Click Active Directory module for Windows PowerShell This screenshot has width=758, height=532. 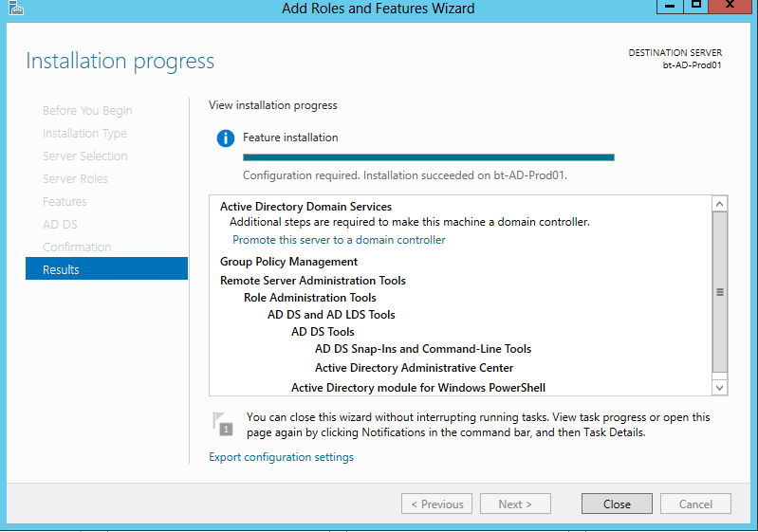click(418, 388)
